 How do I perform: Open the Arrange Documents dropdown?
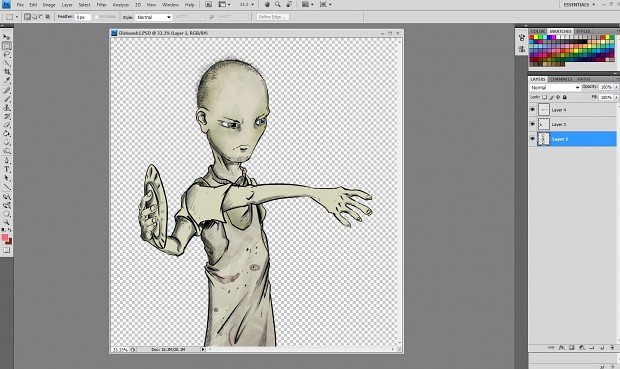[x=307, y=5]
